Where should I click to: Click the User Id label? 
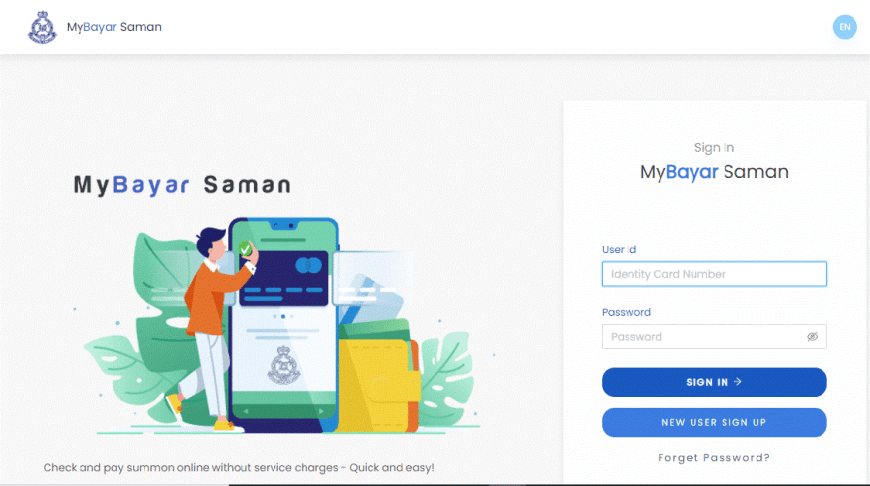pyautogui.click(x=619, y=250)
